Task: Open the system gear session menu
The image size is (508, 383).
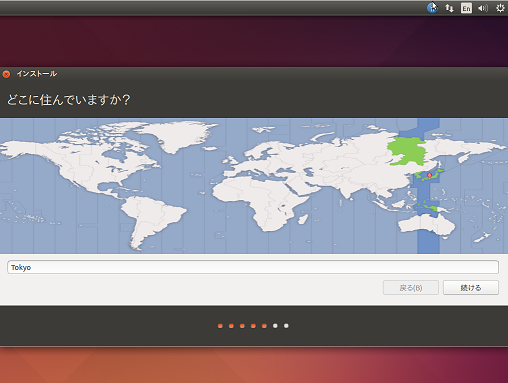Action: [x=500, y=8]
